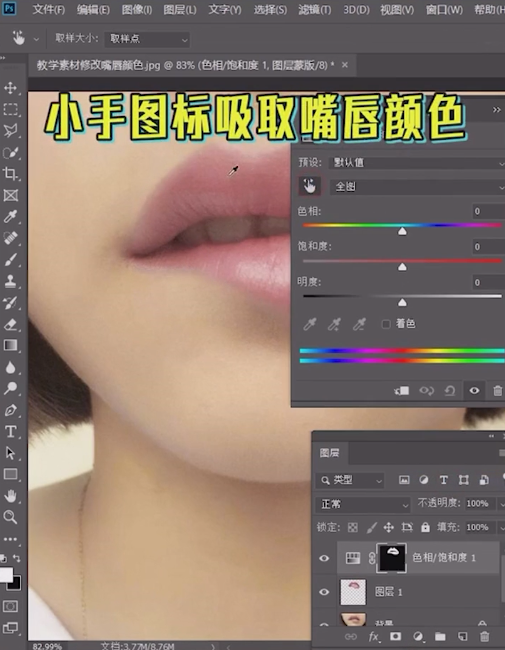The height and width of the screenshot is (650, 505).
Task: Select the Eraser tool
Action: click(x=10, y=324)
